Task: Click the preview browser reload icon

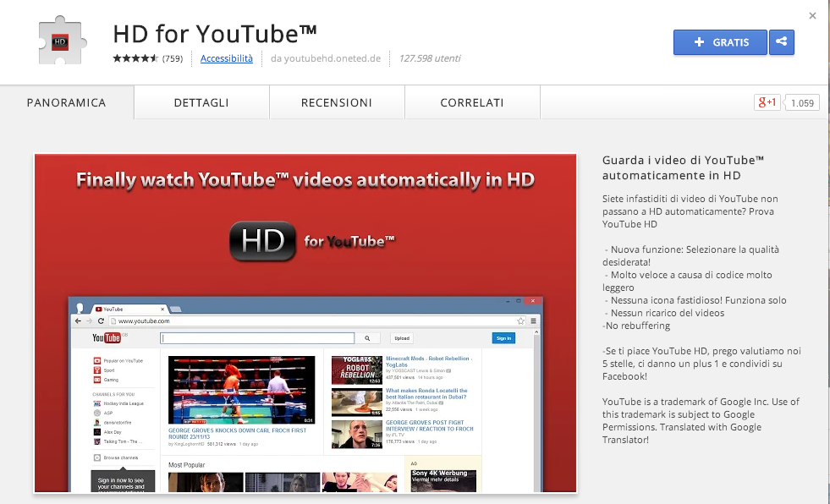Action: coord(101,321)
